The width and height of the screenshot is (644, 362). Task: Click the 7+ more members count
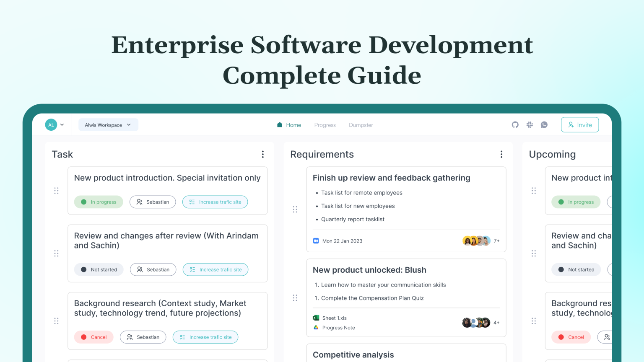point(496,241)
